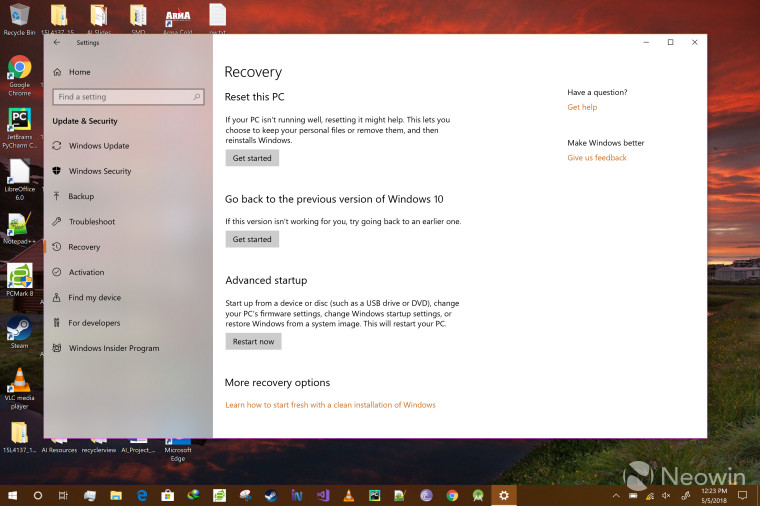Open VLC cone icon in the taskbar
Screen dimensions: 760x506
point(348,495)
